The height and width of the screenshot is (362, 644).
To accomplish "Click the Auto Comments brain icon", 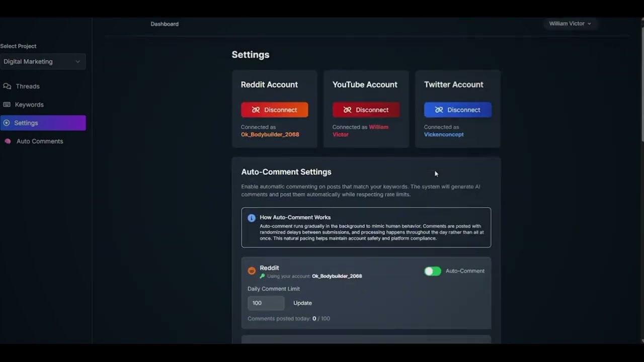I will tap(8, 141).
